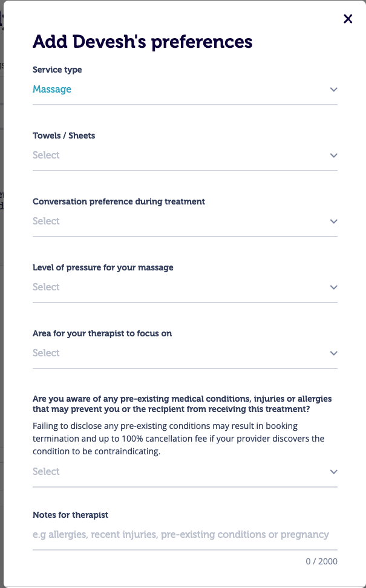Click the Towels / Sheets chevron arrow
The image size is (366, 588).
point(333,155)
